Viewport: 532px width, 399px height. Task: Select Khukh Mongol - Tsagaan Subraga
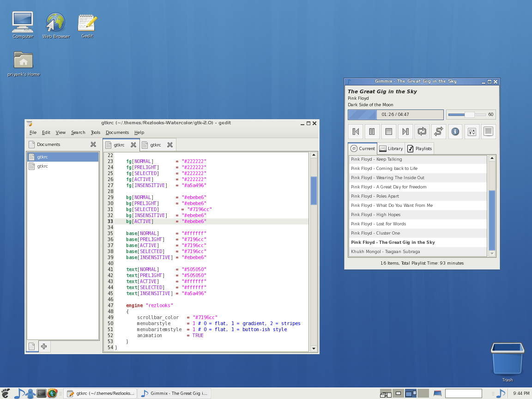pyautogui.click(x=417, y=251)
